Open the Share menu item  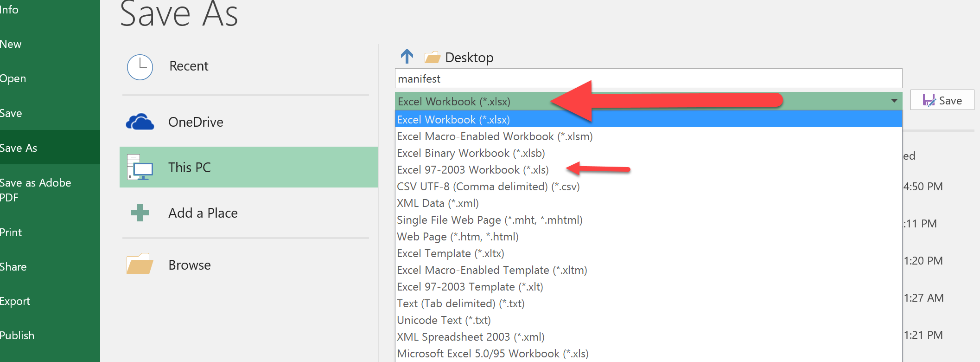click(13, 267)
